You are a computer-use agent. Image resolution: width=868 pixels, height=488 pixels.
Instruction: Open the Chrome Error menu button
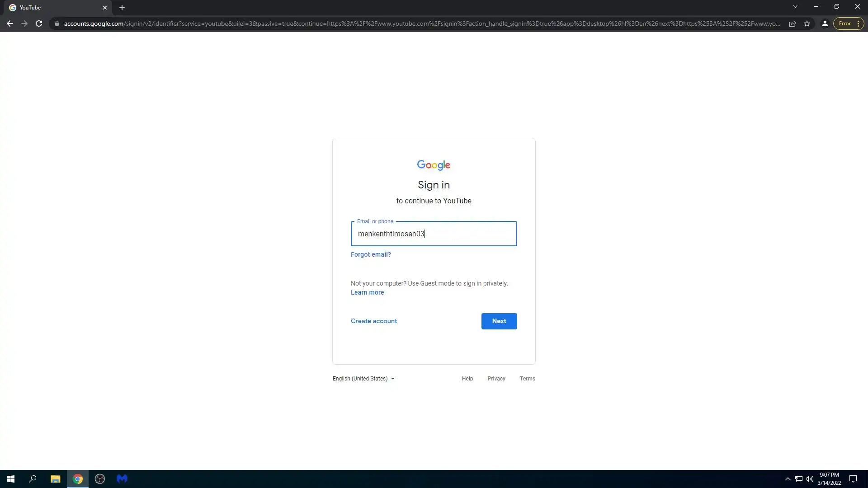(848, 23)
